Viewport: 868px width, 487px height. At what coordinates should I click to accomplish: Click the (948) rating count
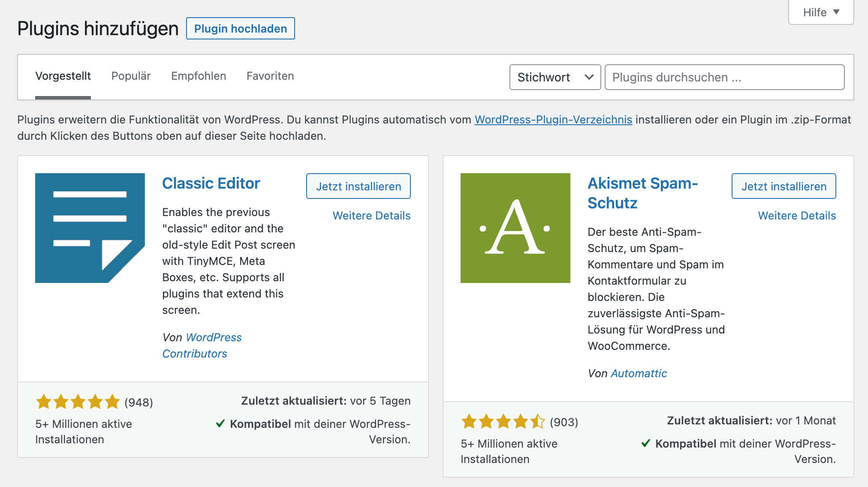pyautogui.click(x=139, y=403)
